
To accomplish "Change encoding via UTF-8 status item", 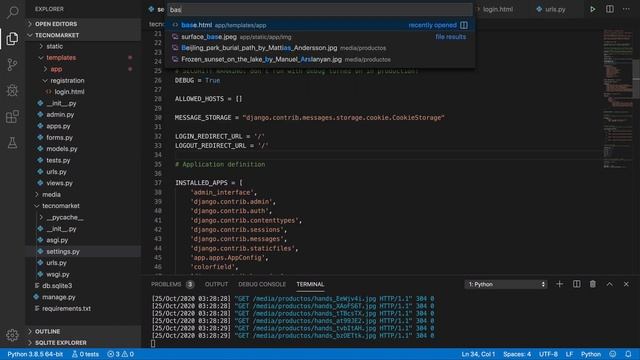I will point(548,354).
